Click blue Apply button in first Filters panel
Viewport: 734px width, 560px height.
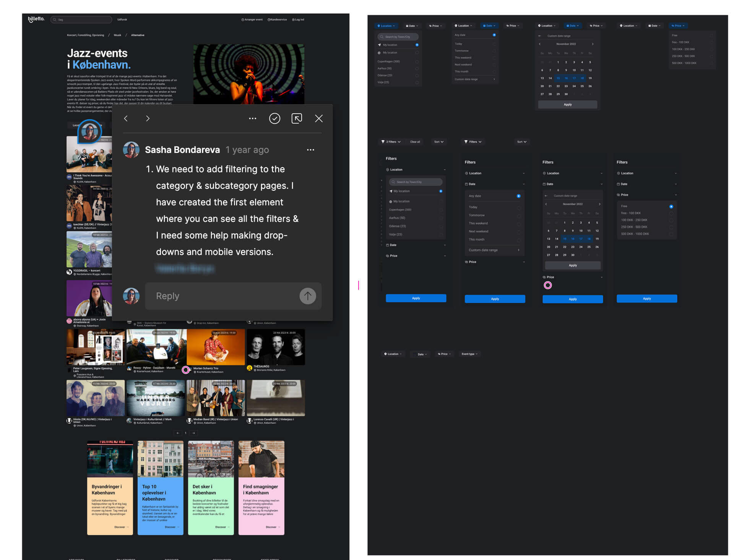(416, 298)
